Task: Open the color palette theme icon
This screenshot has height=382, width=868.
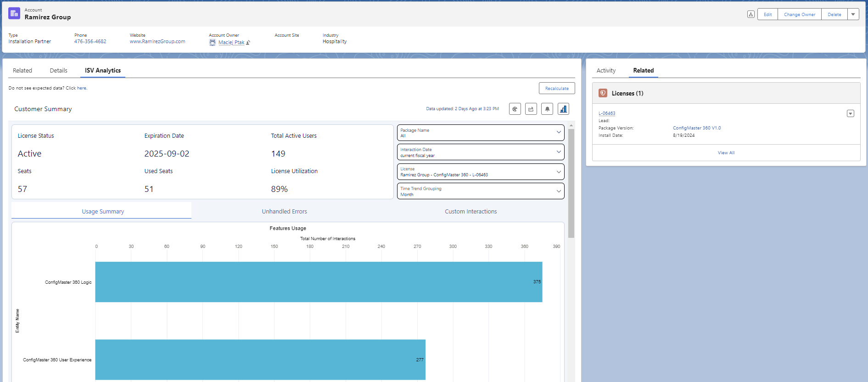Action: coord(515,109)
